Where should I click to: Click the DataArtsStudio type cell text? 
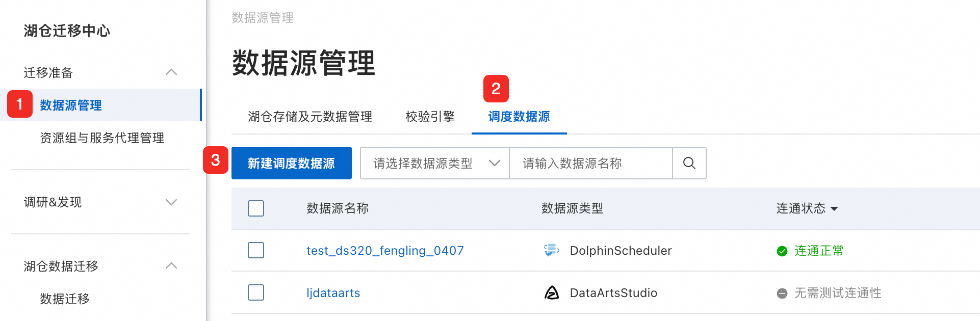pos(613,293)
